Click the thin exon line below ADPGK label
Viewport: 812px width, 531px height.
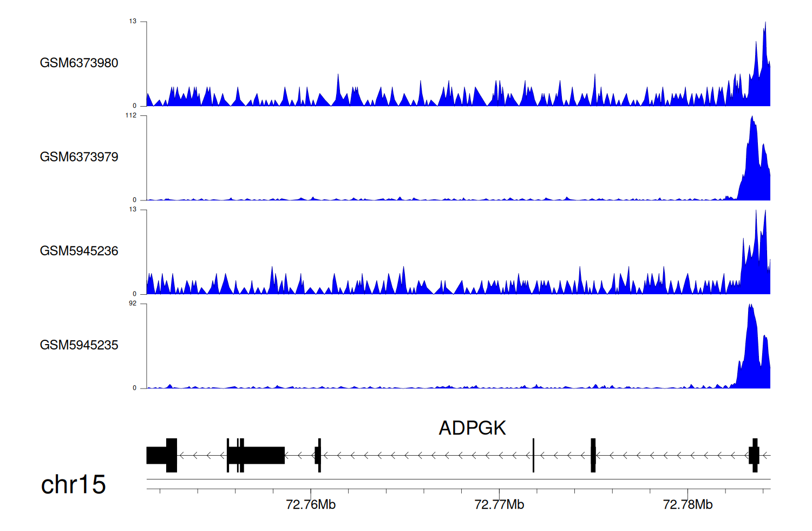533,455
